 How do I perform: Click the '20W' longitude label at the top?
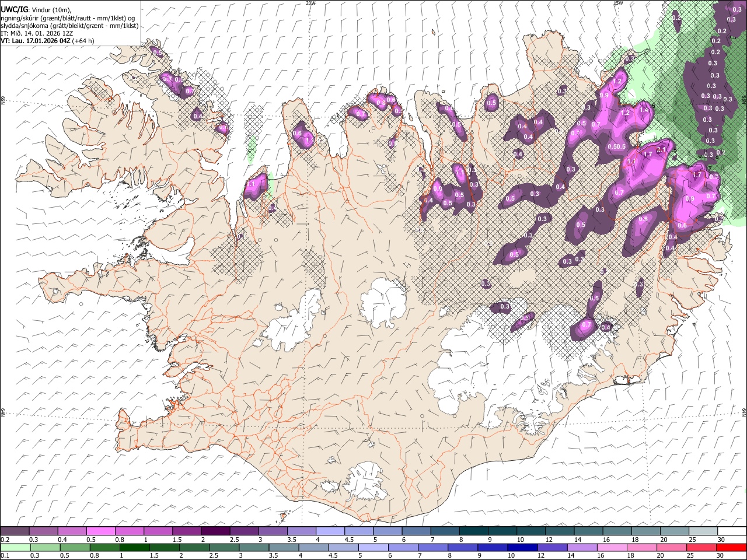tap(310, 3)
